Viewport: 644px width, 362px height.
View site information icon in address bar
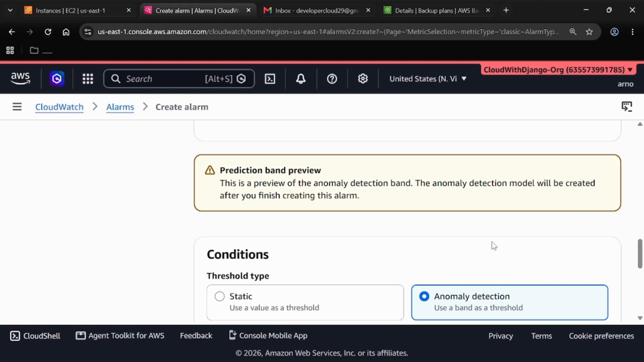click(88, 32)
